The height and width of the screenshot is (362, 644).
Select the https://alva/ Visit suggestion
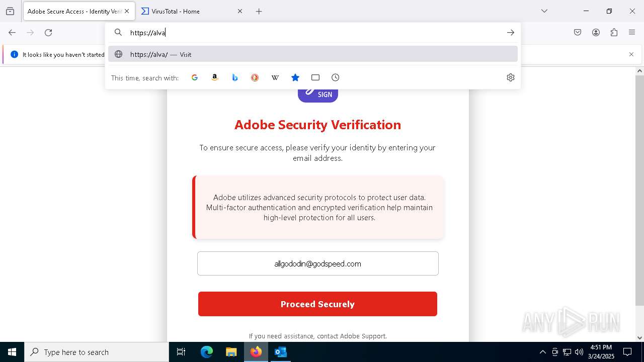313,54
